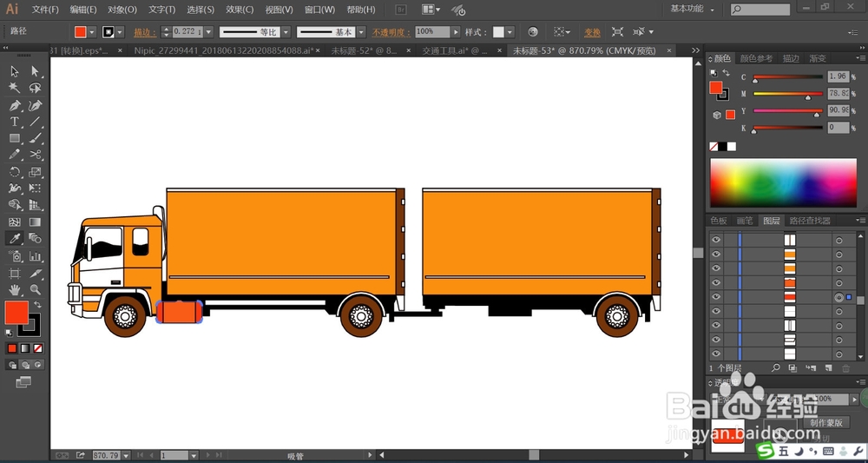Select the Gradient tool

pyautogui.click(x=35, y=222)
